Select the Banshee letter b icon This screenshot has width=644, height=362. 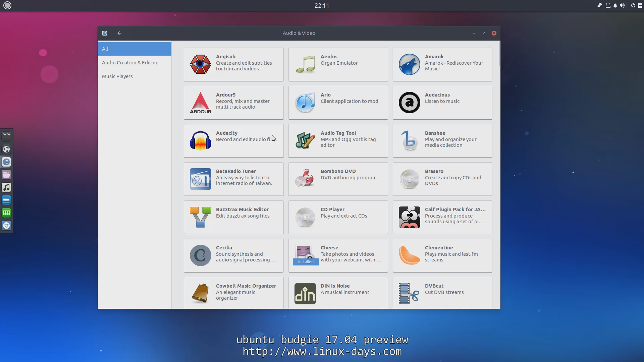(409, 141)
